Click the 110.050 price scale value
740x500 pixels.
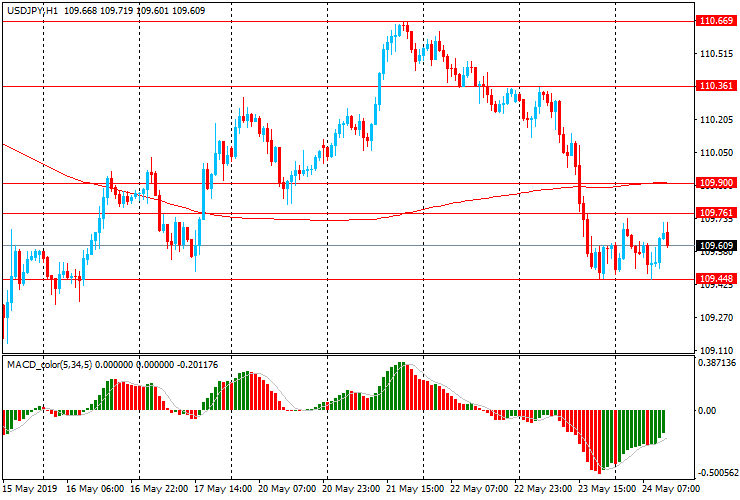(716, 153)
